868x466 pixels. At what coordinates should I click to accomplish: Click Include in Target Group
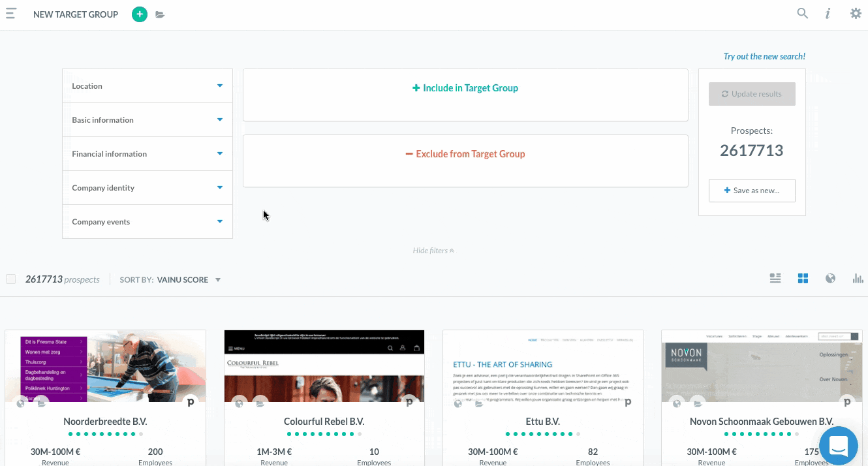[465, 88]
